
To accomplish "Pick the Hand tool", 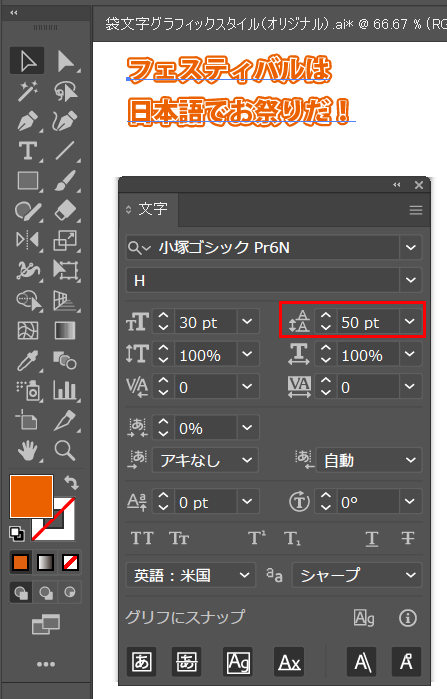I will [x=28, y=450].
